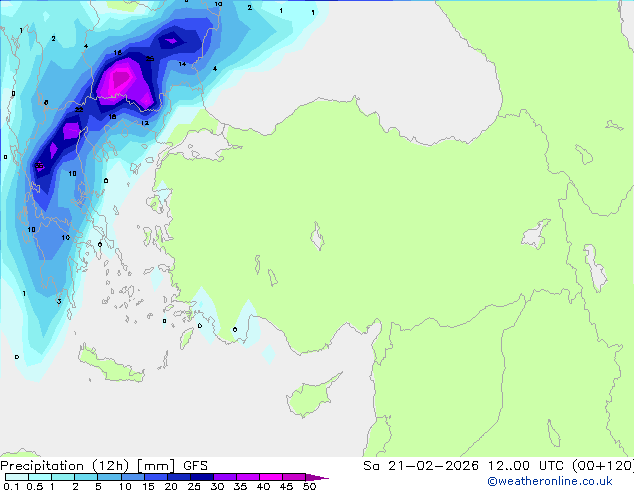Image resolution: width=634 pixels, height=490 pixels.
Task: Pick the 0.5–1 mm legend swatch
Action: click(x=40, y=477)
